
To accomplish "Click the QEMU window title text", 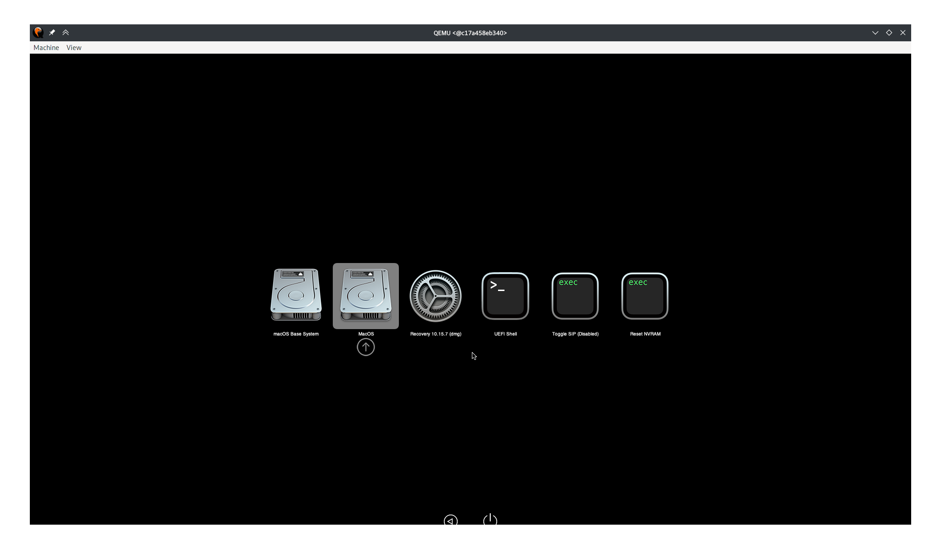I will pyautogui.click(x=470, y=33).
